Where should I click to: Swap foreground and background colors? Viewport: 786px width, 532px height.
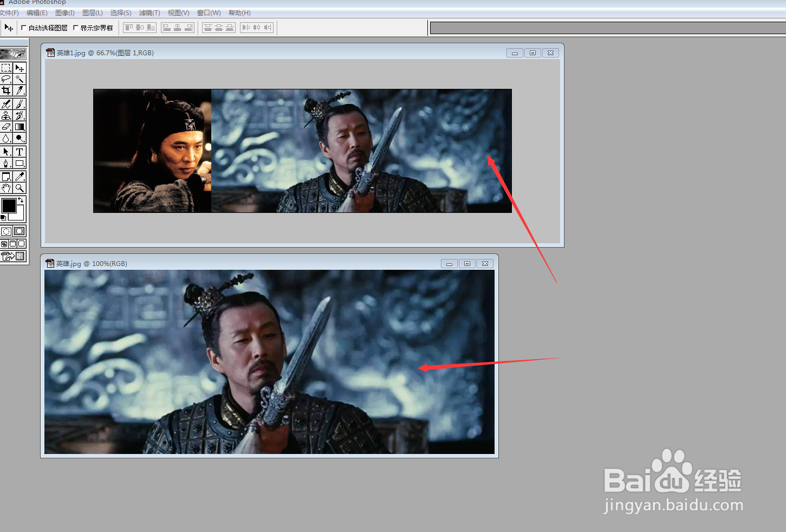click(21, 200)
